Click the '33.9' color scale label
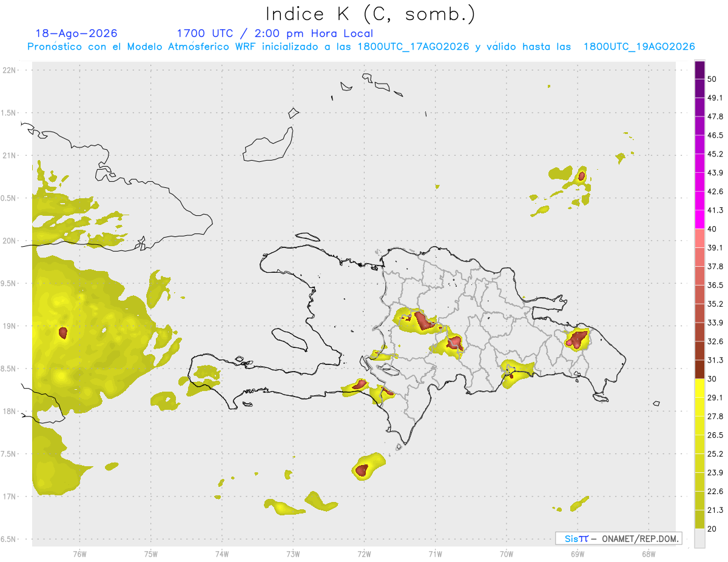This screenshot has height=562, width=728. click(x=715, y=323)
